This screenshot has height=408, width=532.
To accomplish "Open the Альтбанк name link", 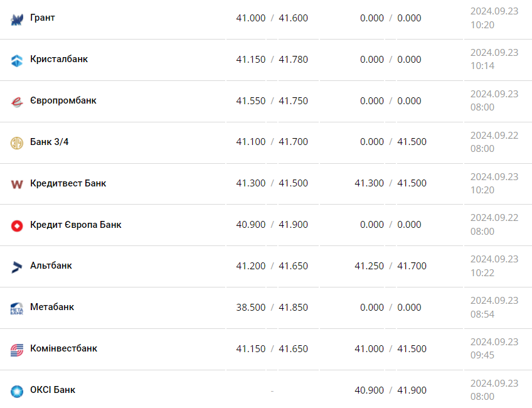I will 51,266.
